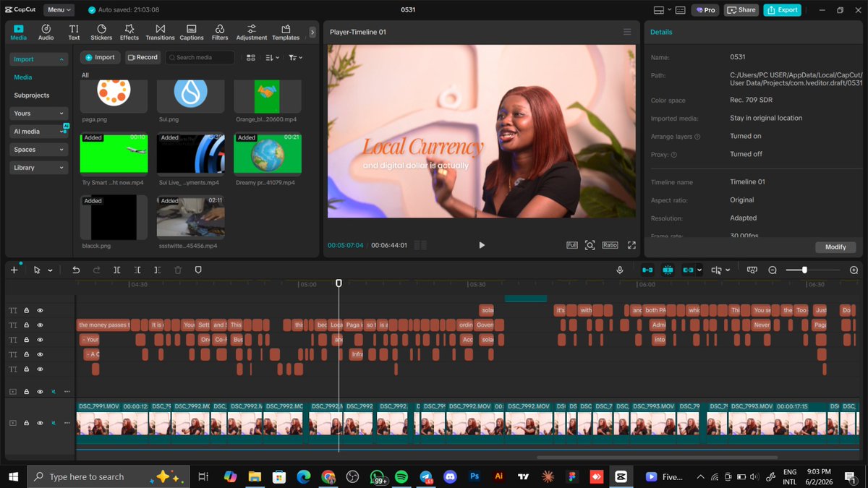Open the Stickers panel
Screen dimensions: 868x488
(101, 32)
